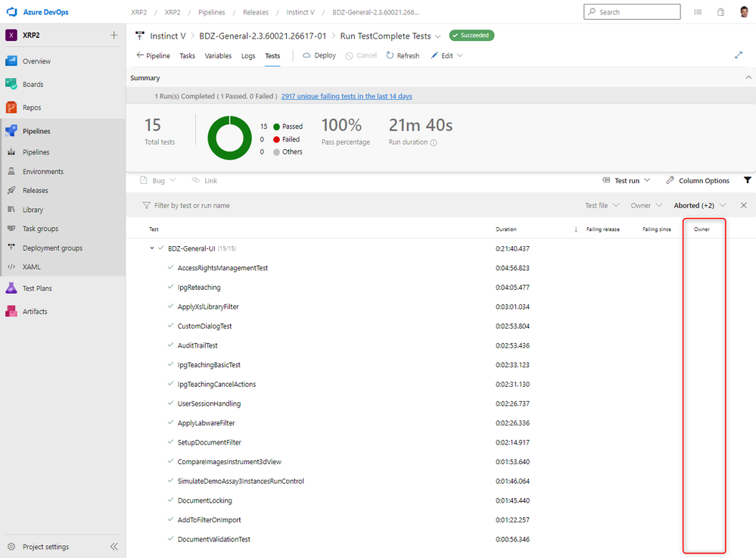
Task: Click the filter funnel icon
Action: point(748,180)
